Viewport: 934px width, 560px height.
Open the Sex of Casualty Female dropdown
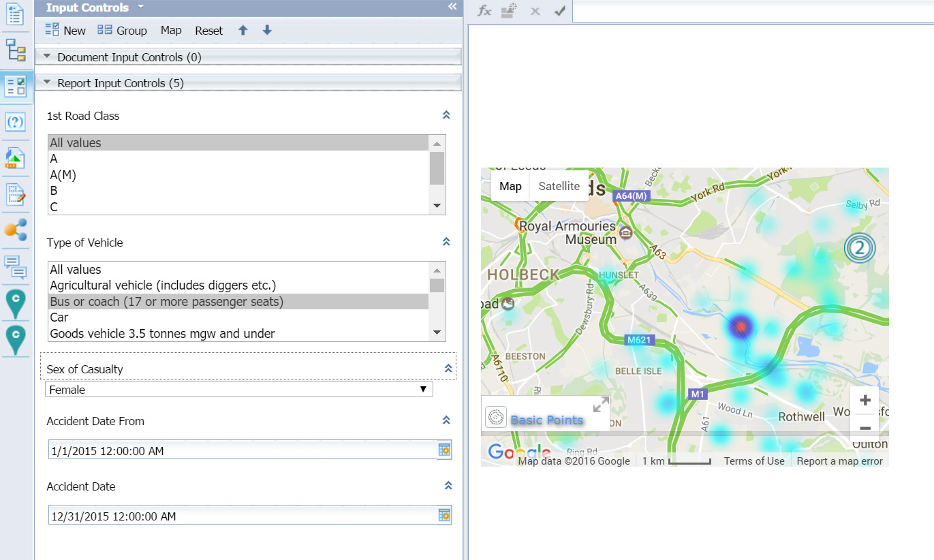pyautogui.click(x=239, y=389)
